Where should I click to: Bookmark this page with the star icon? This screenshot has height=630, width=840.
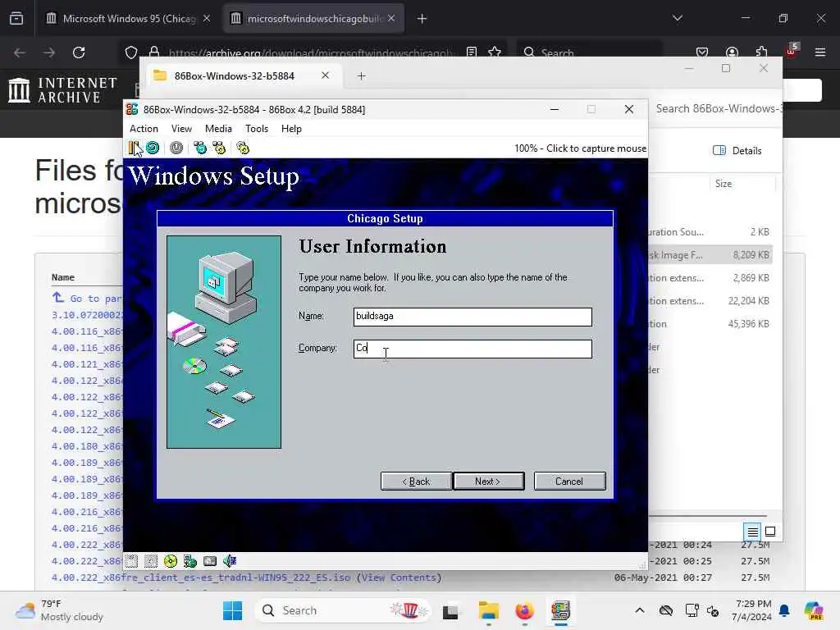[495, 52]
